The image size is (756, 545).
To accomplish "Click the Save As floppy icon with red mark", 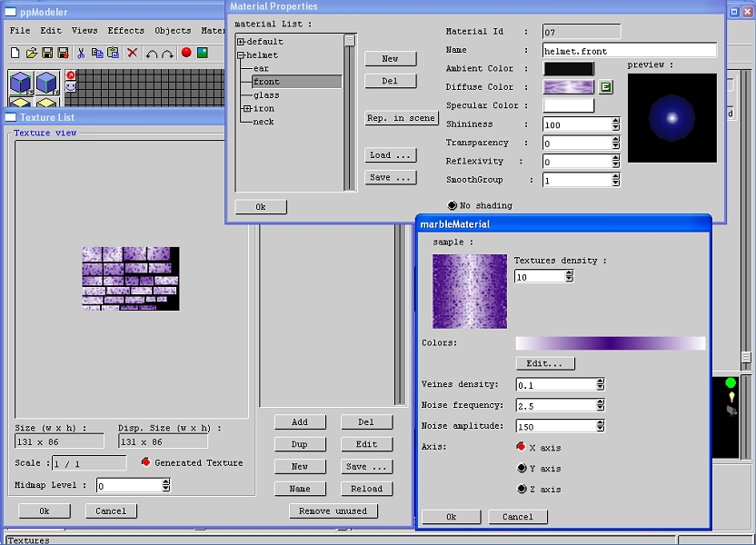I will point(64,53).
